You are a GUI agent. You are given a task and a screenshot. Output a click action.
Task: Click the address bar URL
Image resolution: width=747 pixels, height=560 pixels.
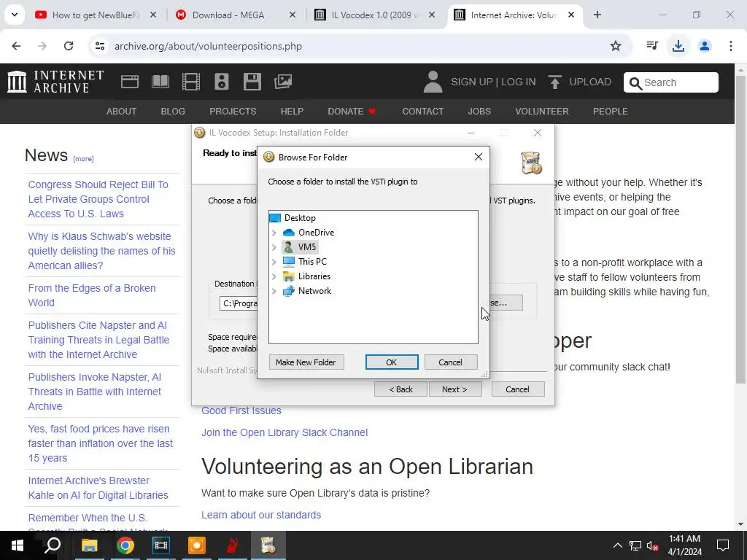click(208, 46)
